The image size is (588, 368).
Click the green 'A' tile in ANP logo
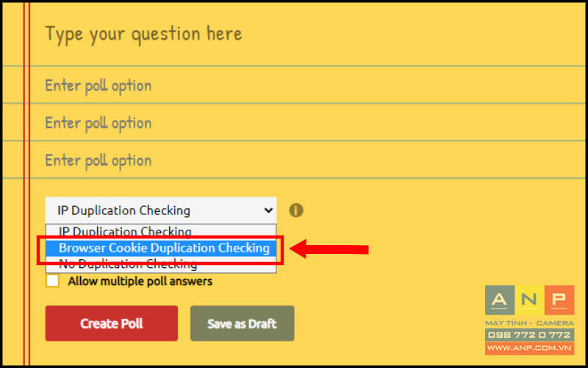click(x=500, y=300)
